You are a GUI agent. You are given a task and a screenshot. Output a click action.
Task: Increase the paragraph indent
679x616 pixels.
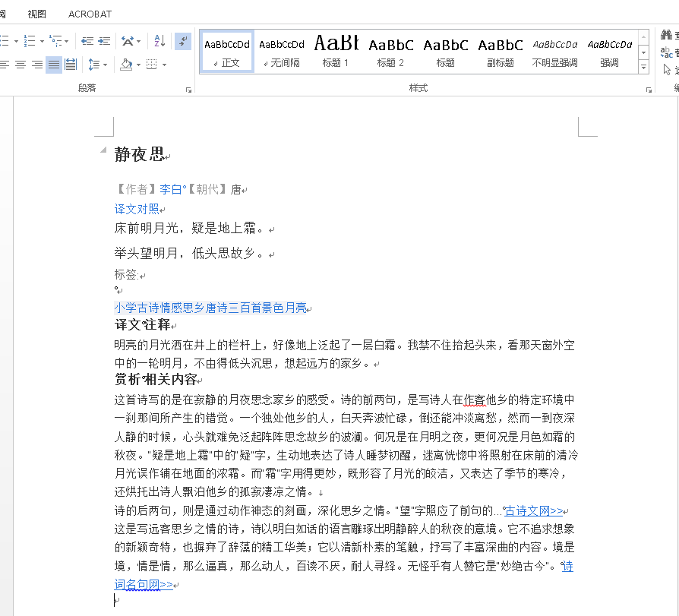coord(104,41)
